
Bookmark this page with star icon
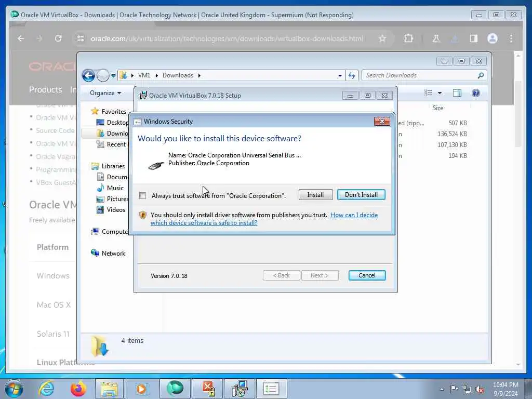pos(382,38)
